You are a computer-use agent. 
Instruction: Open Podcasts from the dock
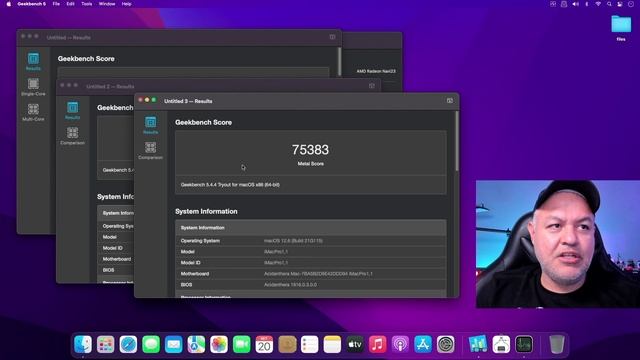[x=400, y=344]
